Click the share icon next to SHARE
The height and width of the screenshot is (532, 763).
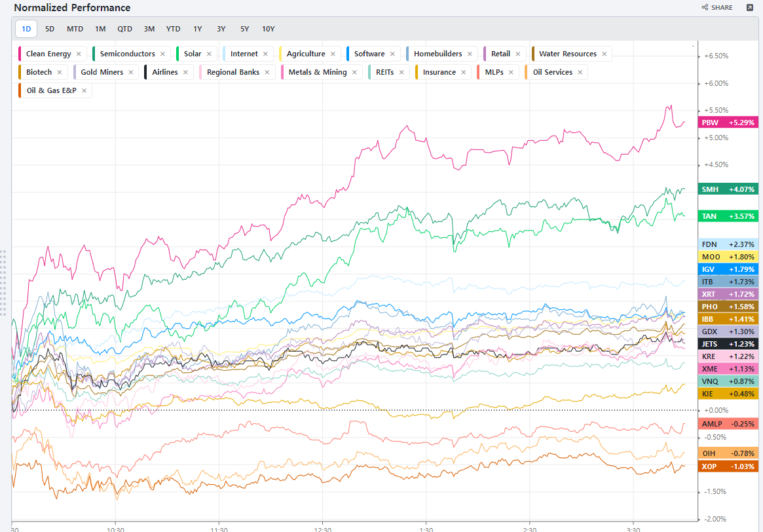click(x=705, y=8)
